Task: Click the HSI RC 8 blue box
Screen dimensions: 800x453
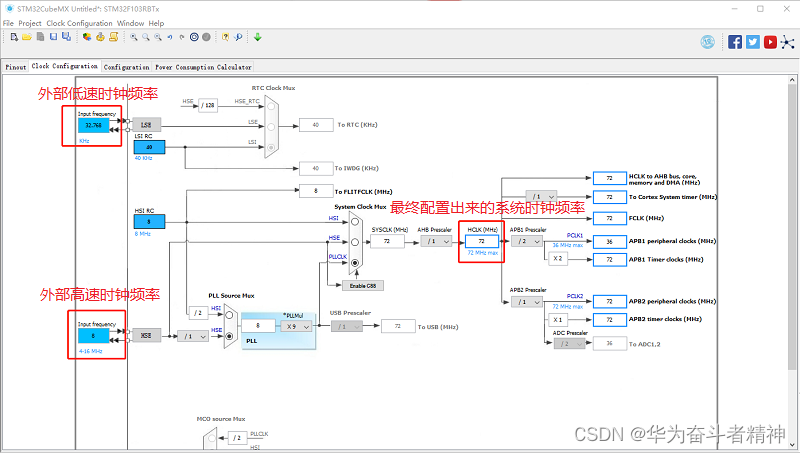Action: [149, 221]
